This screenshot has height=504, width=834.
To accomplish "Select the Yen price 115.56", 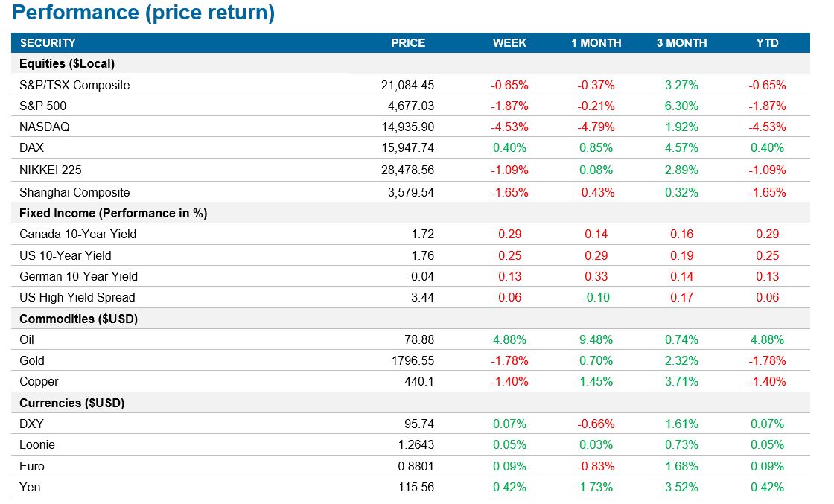I will click(416, 487).
